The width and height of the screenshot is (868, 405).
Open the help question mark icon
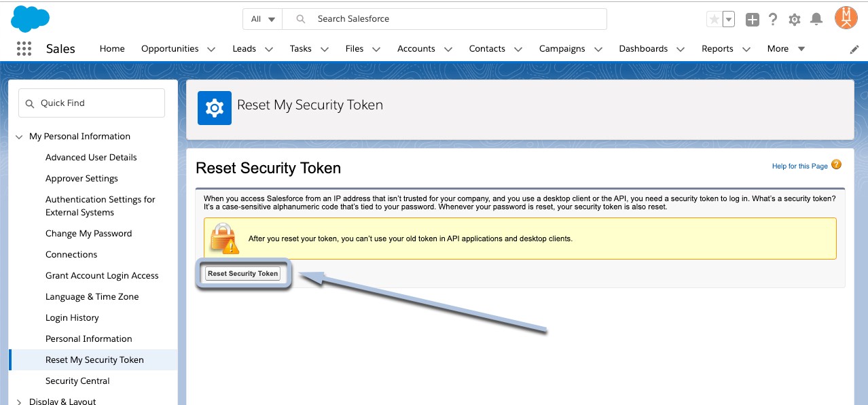[773, 20]
